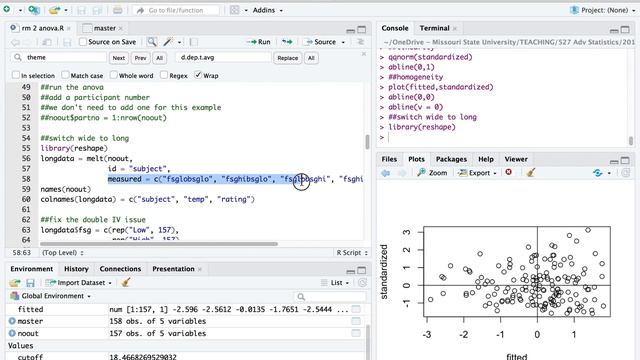Click the code tools magic wand icon
The height and width of the screenshot is (360, 640).
tap(168, 42)
